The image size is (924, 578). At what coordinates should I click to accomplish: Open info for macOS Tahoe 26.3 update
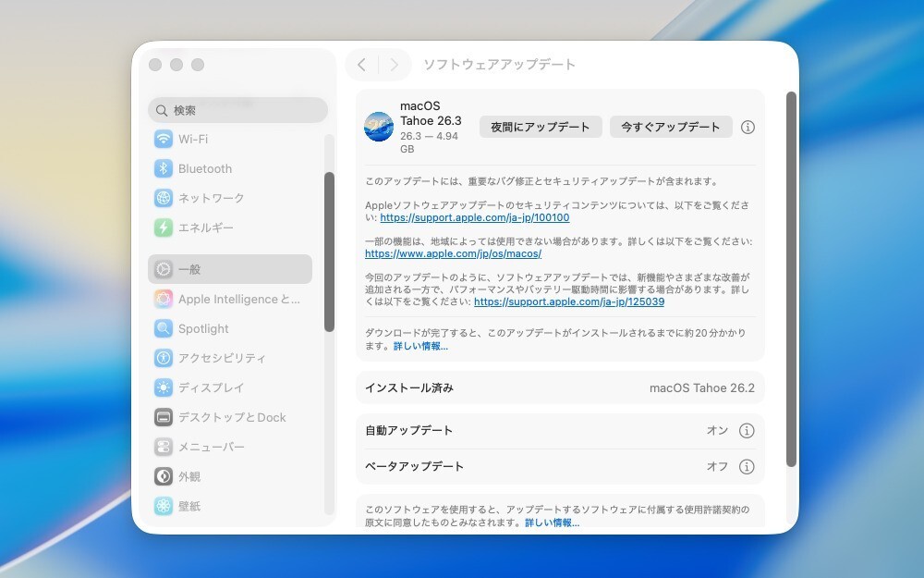tap(748, 127)
